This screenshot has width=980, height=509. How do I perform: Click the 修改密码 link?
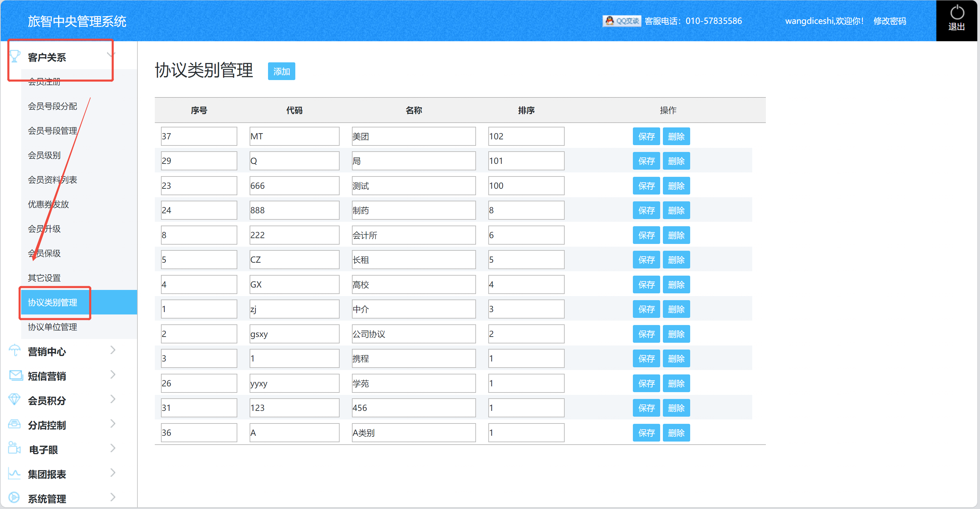(x=890, y=21)
